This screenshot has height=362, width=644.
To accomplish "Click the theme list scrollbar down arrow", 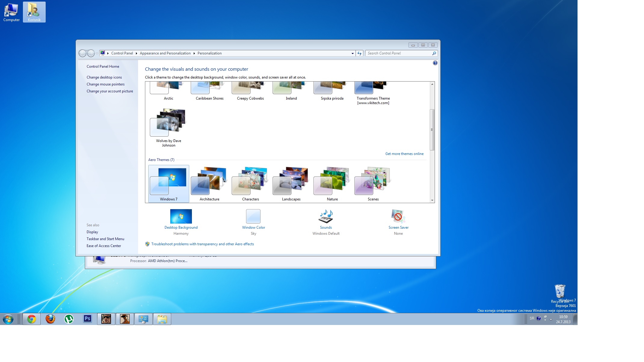I will 432,200.
